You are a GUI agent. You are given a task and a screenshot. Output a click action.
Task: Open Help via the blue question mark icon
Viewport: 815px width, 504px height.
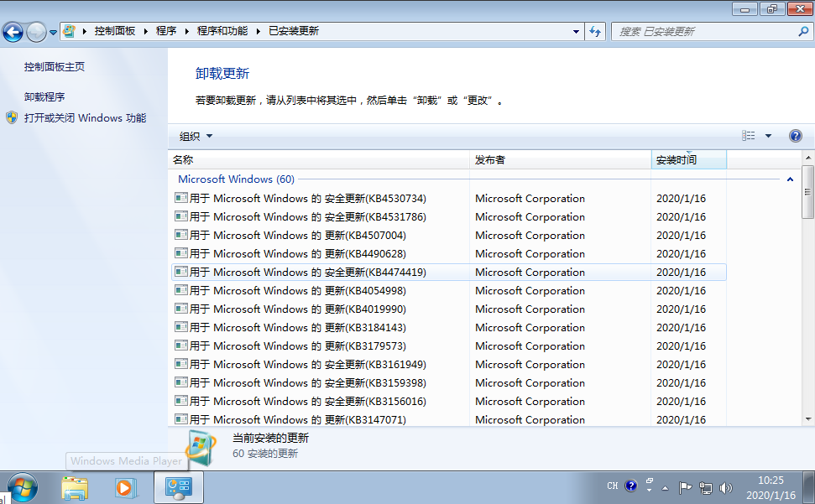click(x=795, y=135)
